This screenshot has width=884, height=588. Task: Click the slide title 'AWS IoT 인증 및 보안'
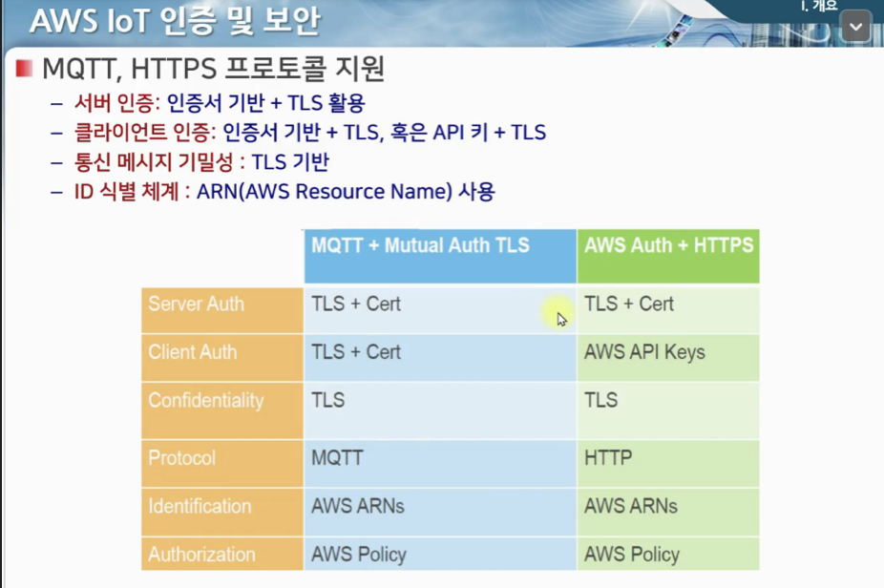[x=176, y=21]
